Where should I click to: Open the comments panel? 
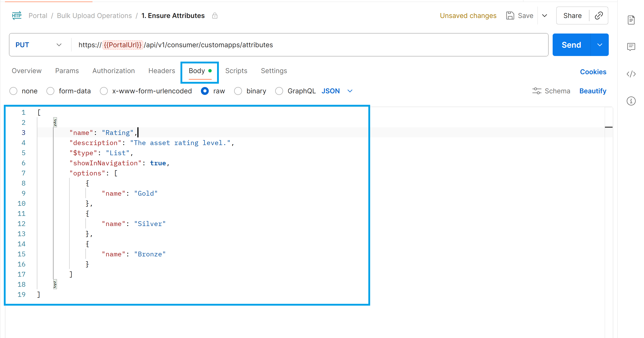(x=631, y=47)
